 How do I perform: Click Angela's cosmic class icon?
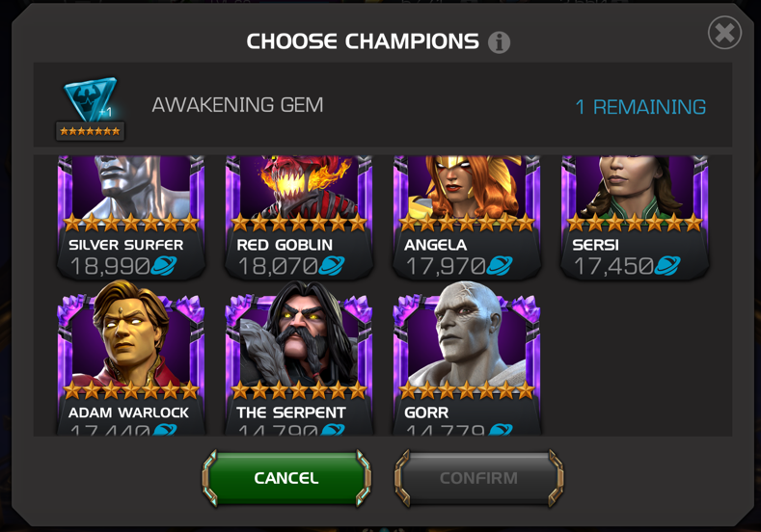pos(500,266)
